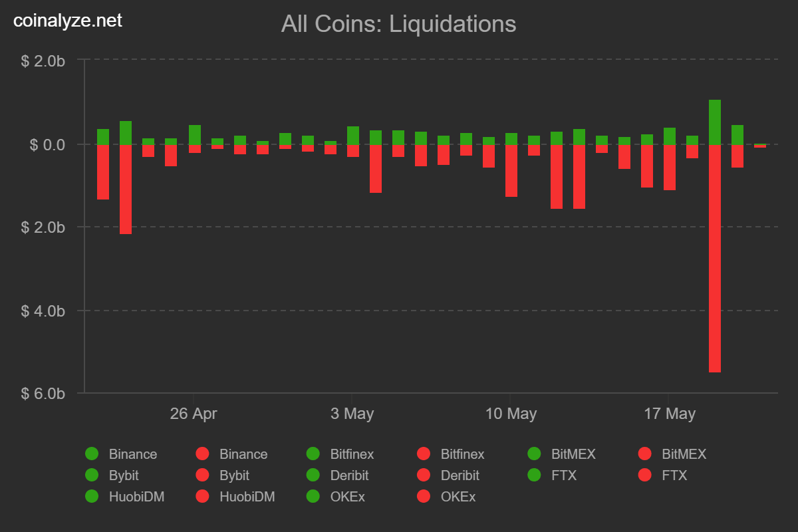
Task: Hide the green Deribit series label
Action: tap(349, 475)
